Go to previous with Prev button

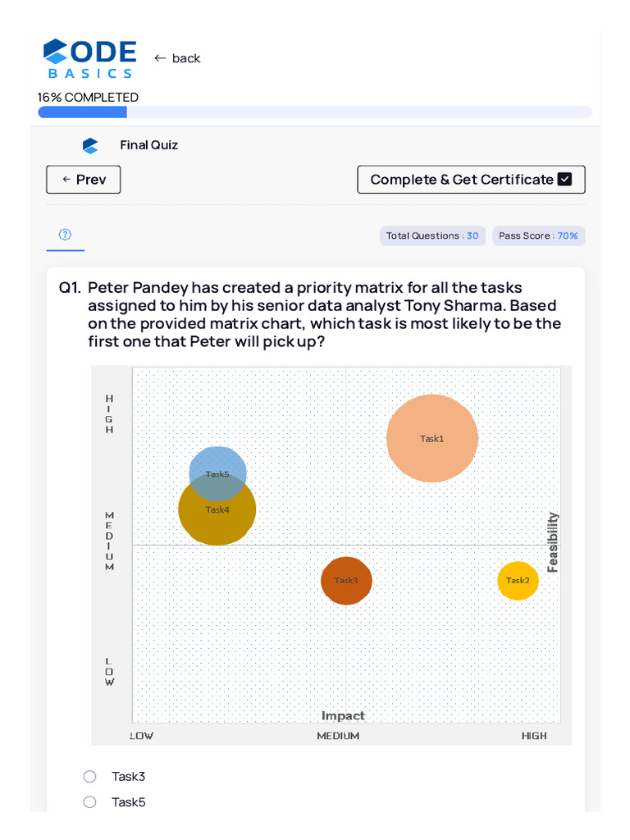point(84,180)
